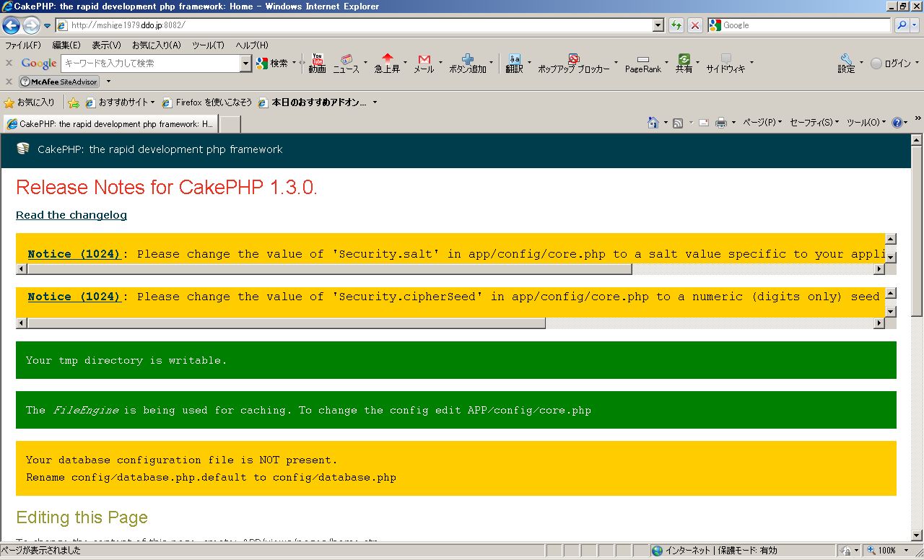Open the recent pages dropdown arrow
Image resolution: width=924 pixels, height=560 pixels.
pos(48,26)
